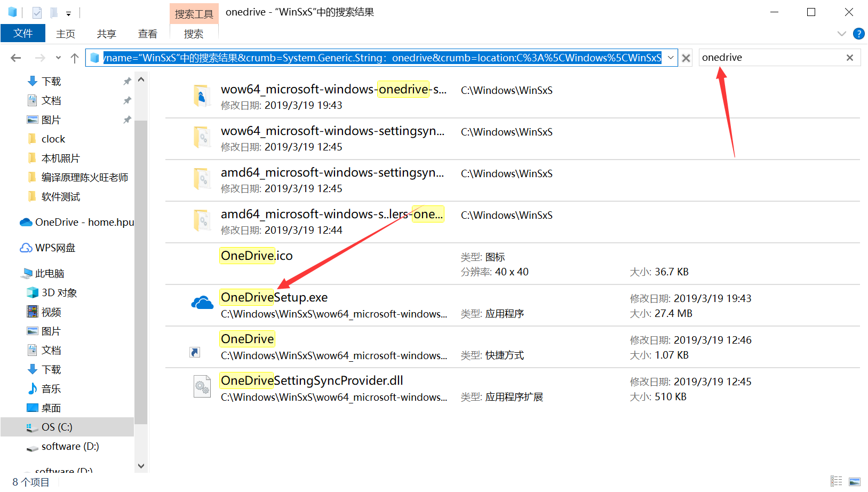Click the dll gear file icon

[202, 386]
